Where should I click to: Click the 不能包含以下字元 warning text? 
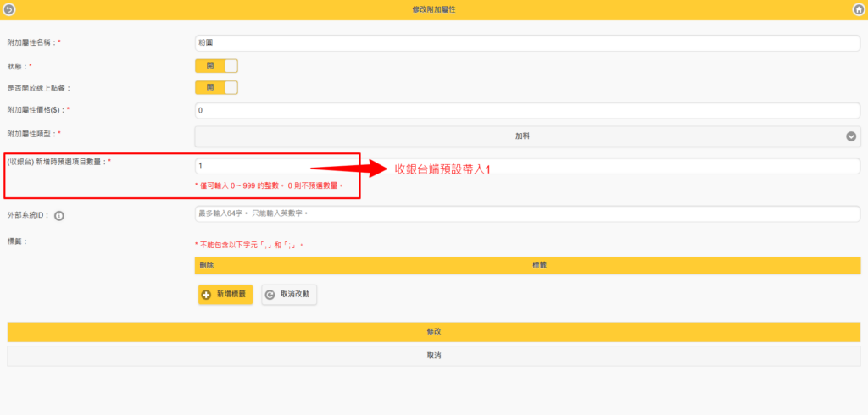[x=249, y=245]
